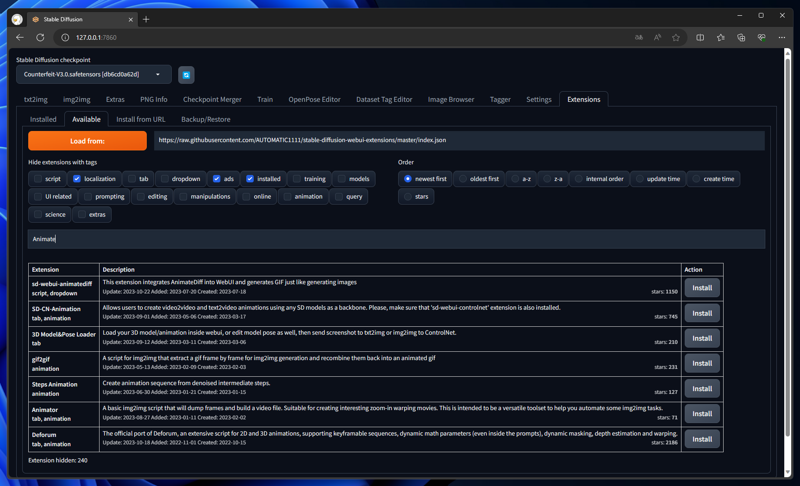Image resolution: width=800 pixels, height=486 pixels.
Task: Select 'oldest first' order option
Action: click(x=463, y=179)
